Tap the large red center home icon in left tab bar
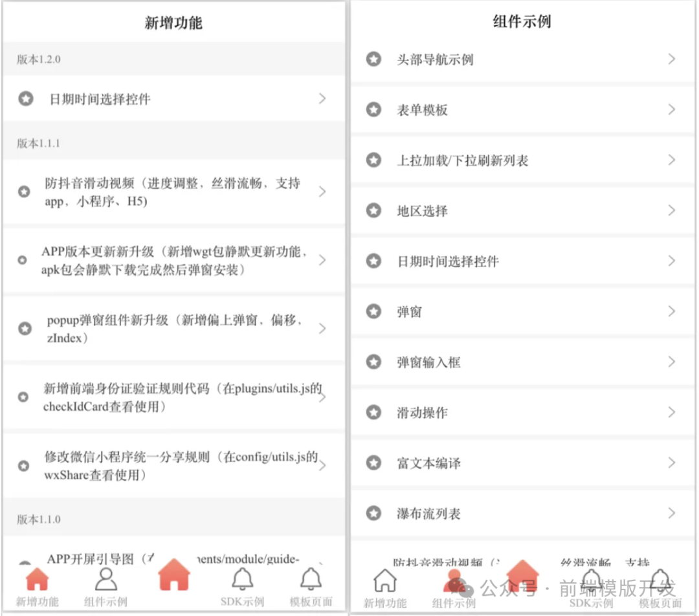This screenshot has width=699, height=616. click(174, 575)
